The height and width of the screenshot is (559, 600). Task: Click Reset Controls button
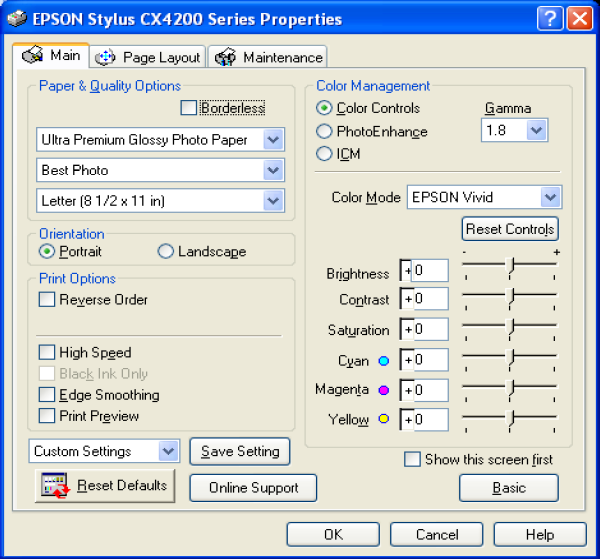click(510, 229)
